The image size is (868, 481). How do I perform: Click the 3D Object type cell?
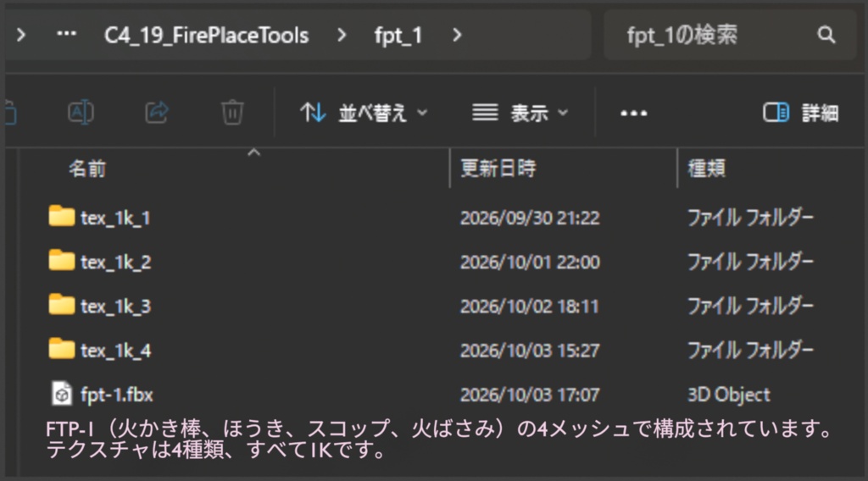pos(728,395)
